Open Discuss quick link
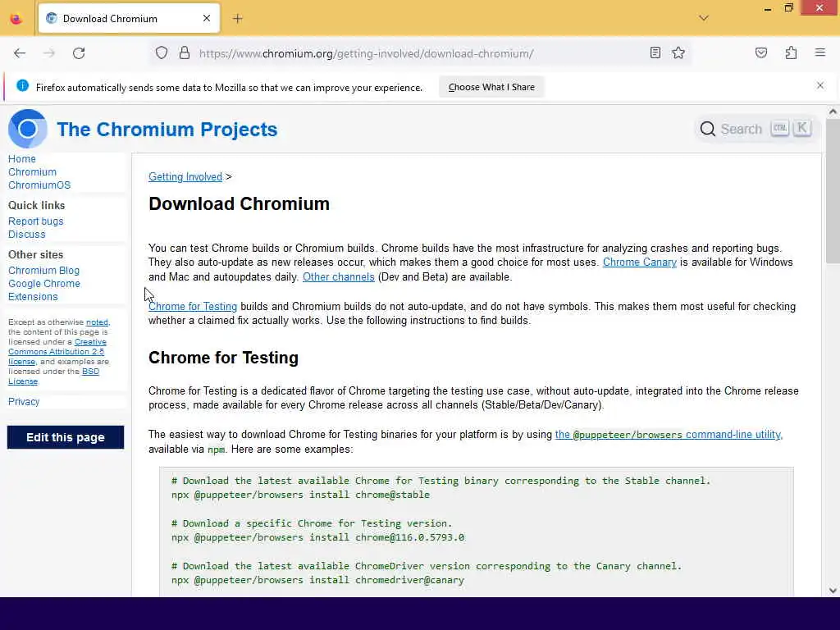 coord(27,234)
